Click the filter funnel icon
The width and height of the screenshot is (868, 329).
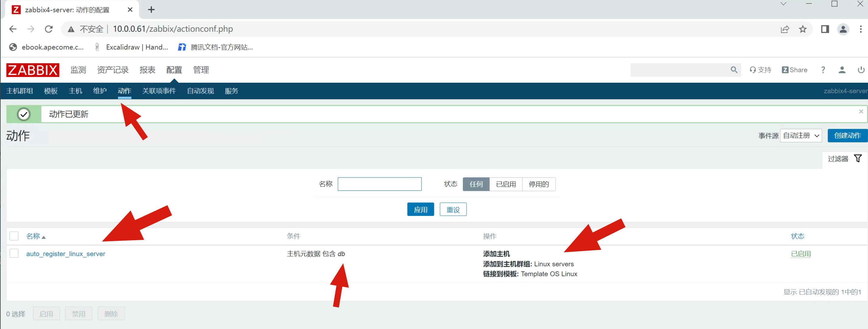[x=858, y=158]
